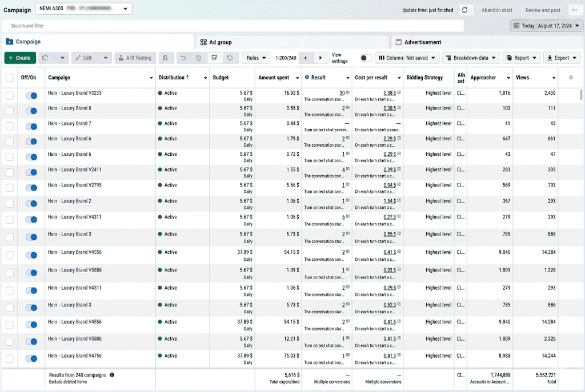Viewport: 585px width, 392px height.
Task: Click the icon button right of A/B Testing
Action: (165, 58)
